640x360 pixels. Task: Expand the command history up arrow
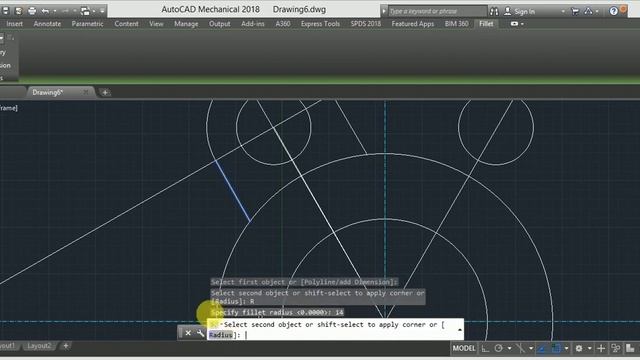[460, 329]
